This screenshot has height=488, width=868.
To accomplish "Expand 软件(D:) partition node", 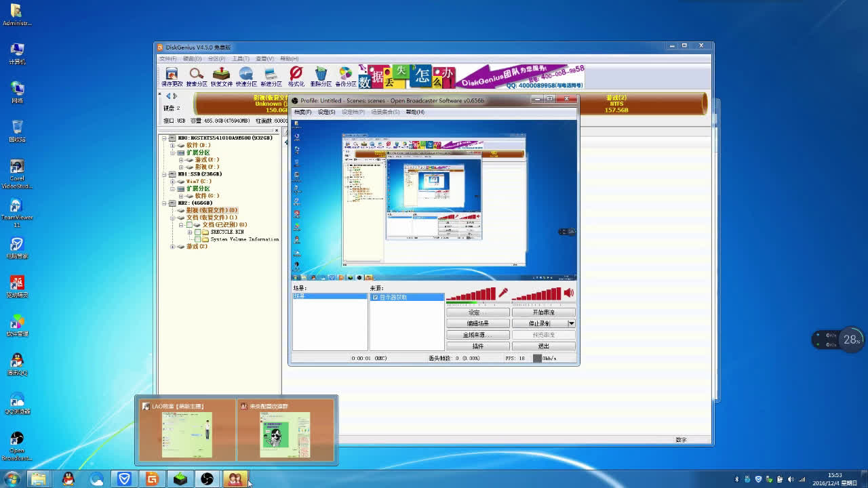I will (x=172, y=145).
